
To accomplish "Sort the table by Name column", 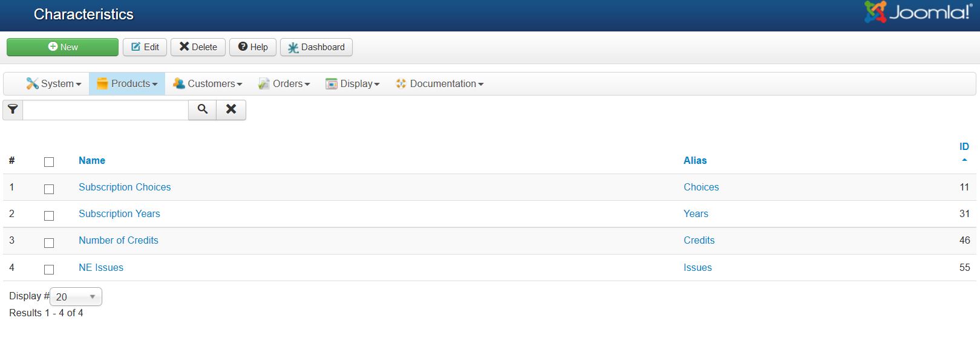I will tap(92, 160).
